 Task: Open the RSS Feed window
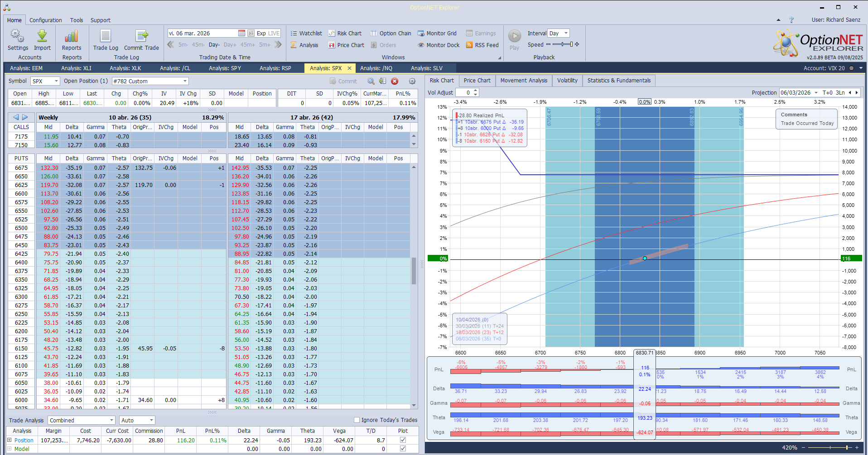(482, 45)
